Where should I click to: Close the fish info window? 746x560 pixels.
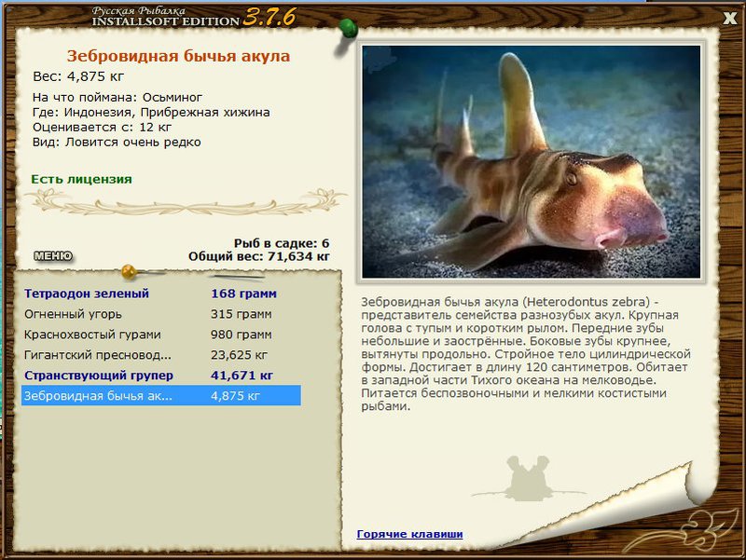[730, 19]
